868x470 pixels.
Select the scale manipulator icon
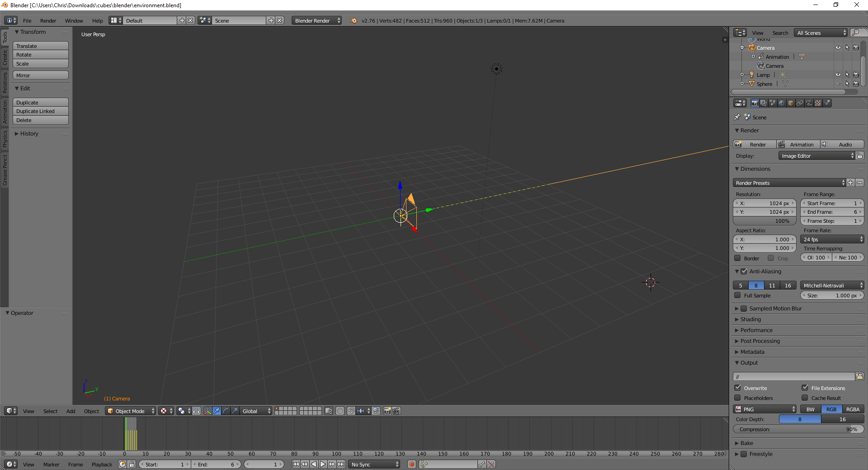coord(235,411)
